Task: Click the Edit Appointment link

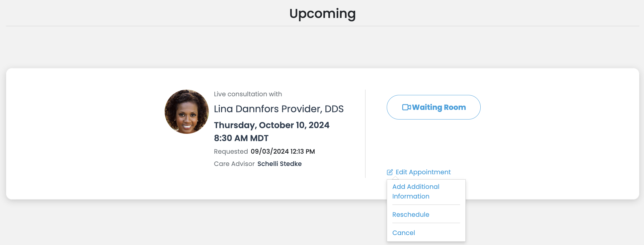Action: coord(423,172)
